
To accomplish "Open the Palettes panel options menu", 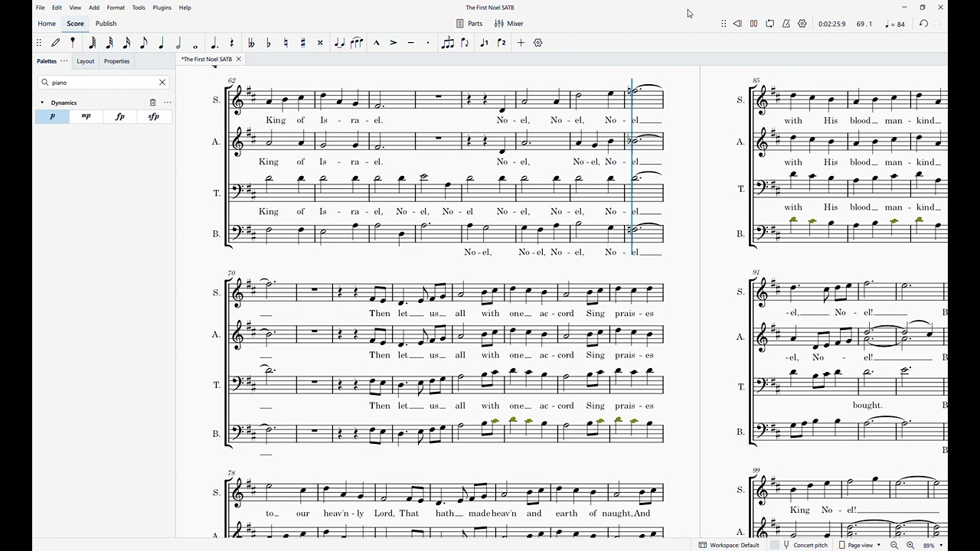I will pyautogui.click(x=64, y=61).
